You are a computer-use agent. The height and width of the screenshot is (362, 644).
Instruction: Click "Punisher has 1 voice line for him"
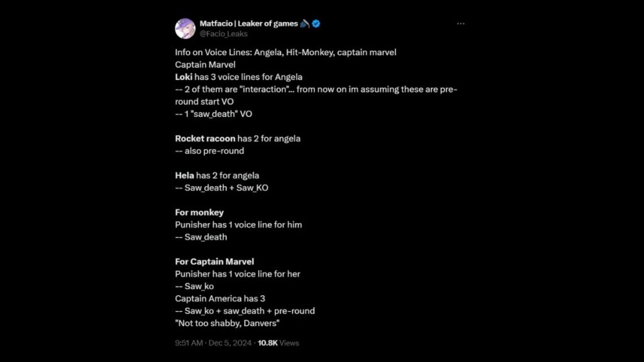point(238,224)
